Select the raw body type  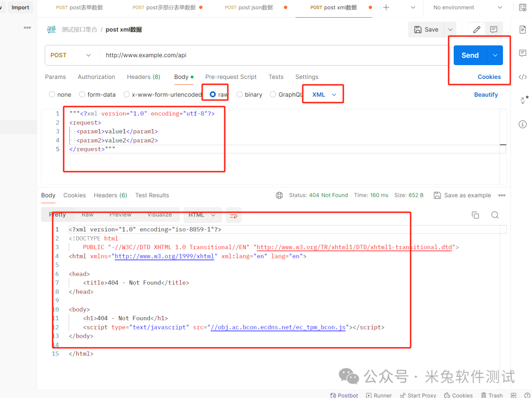click(x=213, y=94)
